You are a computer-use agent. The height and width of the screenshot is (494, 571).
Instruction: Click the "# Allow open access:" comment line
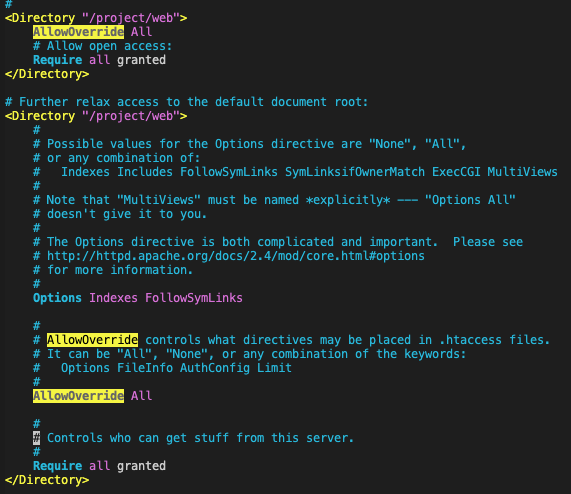[x=102, y=46]
